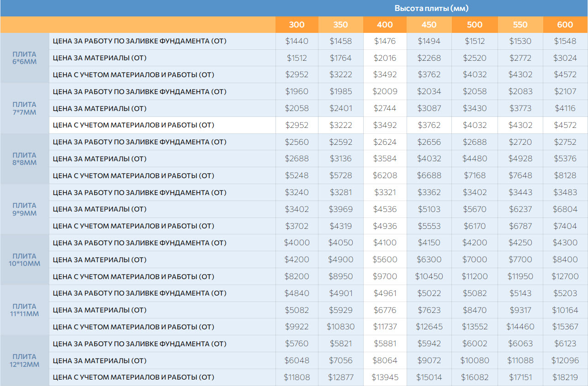Click the $12700 price cell
This screenshot has height=386, width=588.
click(x=565, y=277)
